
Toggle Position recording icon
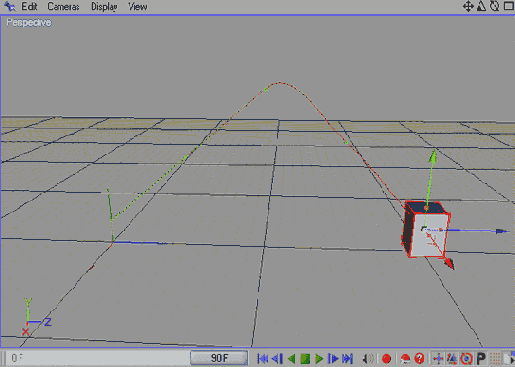(x=438, y=359)
